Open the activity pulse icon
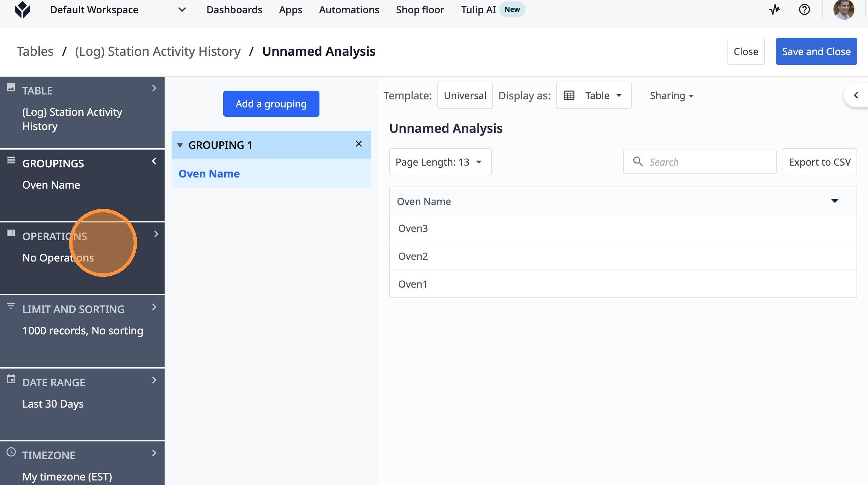This screenshot has width=868, height=485. pyautogui.click(x=774, y=10)
